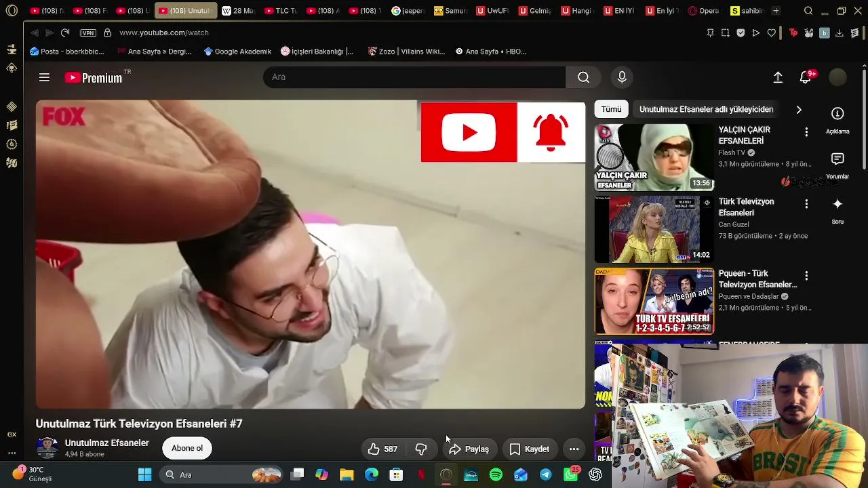Open options for YALÇIN ÇAKIR EFSANELERİ video
Screen dimensions: 868x488
tap(806, 132)
